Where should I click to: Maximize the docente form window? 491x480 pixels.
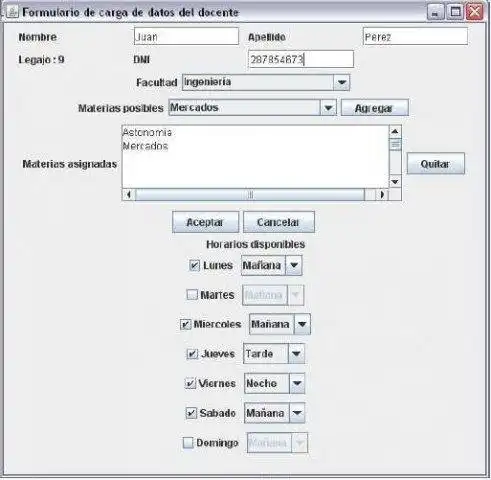coord(455,12)
